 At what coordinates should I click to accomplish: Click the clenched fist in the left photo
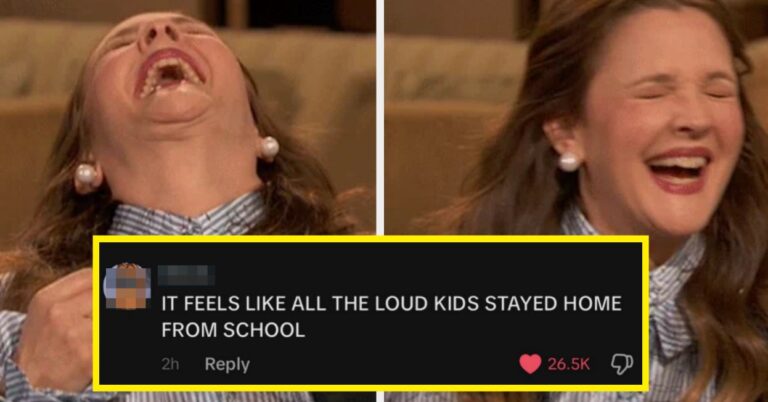(54, 333)
